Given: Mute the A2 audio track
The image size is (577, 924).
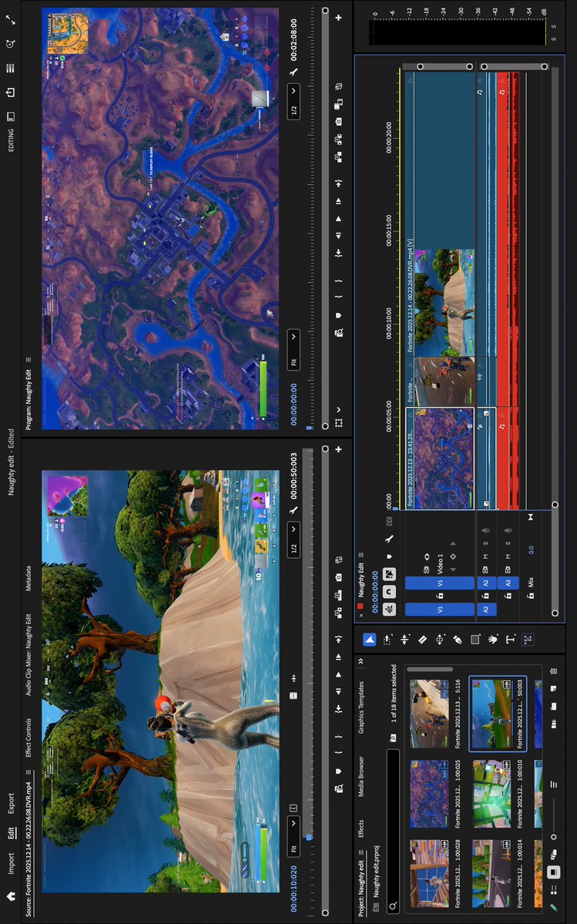Looking at the screenshot, I should coord(486,556).
